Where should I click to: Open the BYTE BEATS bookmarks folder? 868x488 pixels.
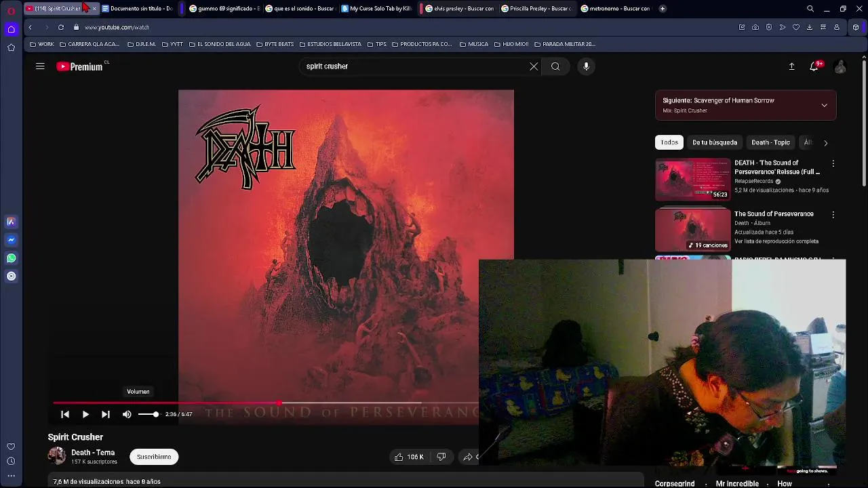[275, 44]
